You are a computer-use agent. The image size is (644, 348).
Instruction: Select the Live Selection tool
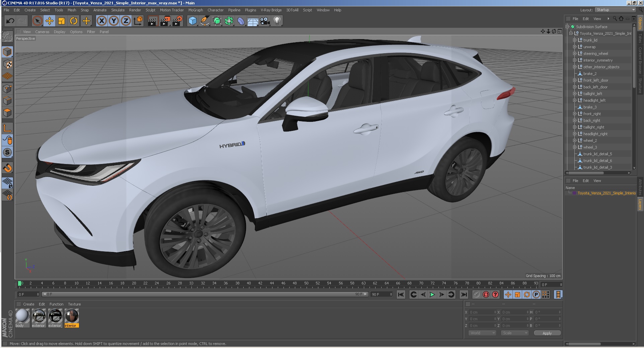(x=37, y=21)
